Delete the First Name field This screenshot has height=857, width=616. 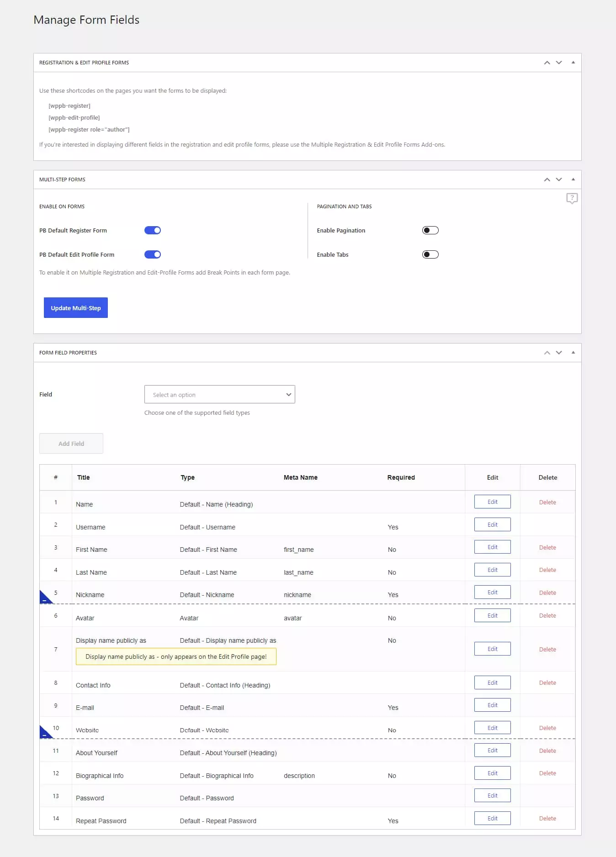(547, 547)
